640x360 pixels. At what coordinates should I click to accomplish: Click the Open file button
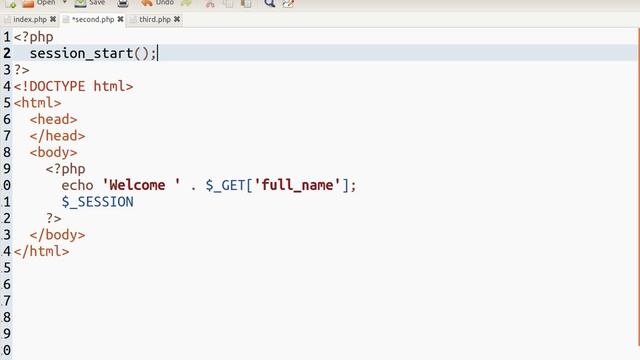click(39, 3)
